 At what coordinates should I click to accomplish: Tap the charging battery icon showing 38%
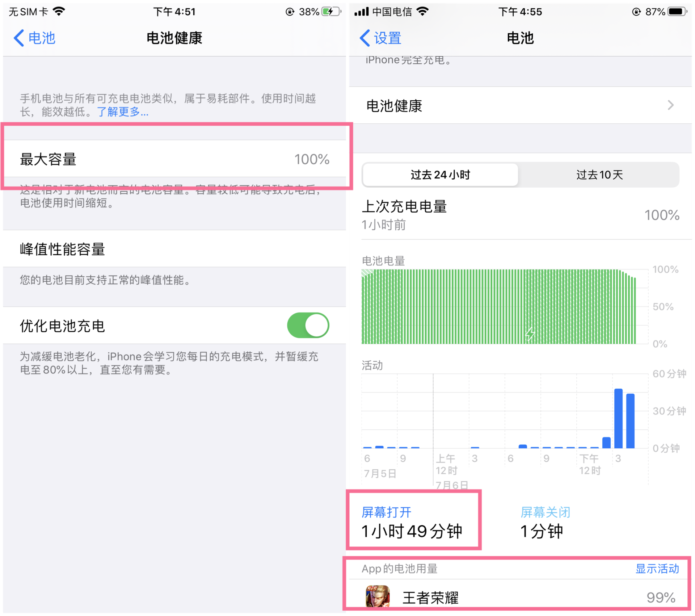click(x=331, y=11)
